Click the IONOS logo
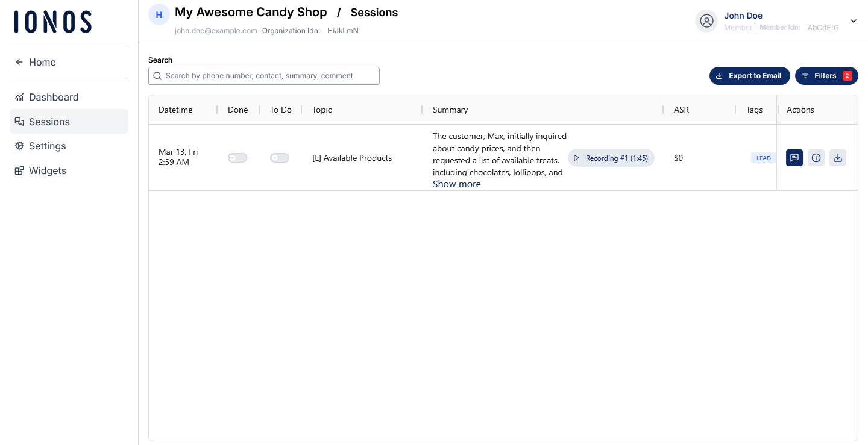Image resolution: width=868 pixels, height=445 pixels. 53,22
